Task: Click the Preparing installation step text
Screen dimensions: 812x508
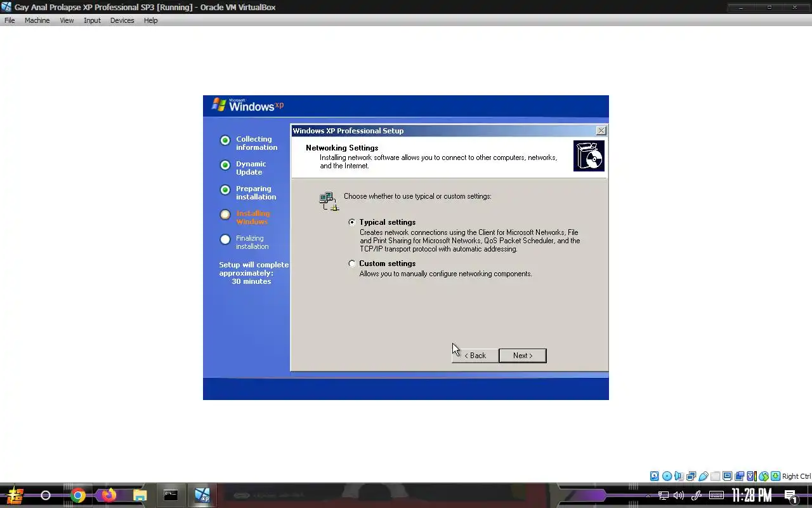Action: point(256,193)
